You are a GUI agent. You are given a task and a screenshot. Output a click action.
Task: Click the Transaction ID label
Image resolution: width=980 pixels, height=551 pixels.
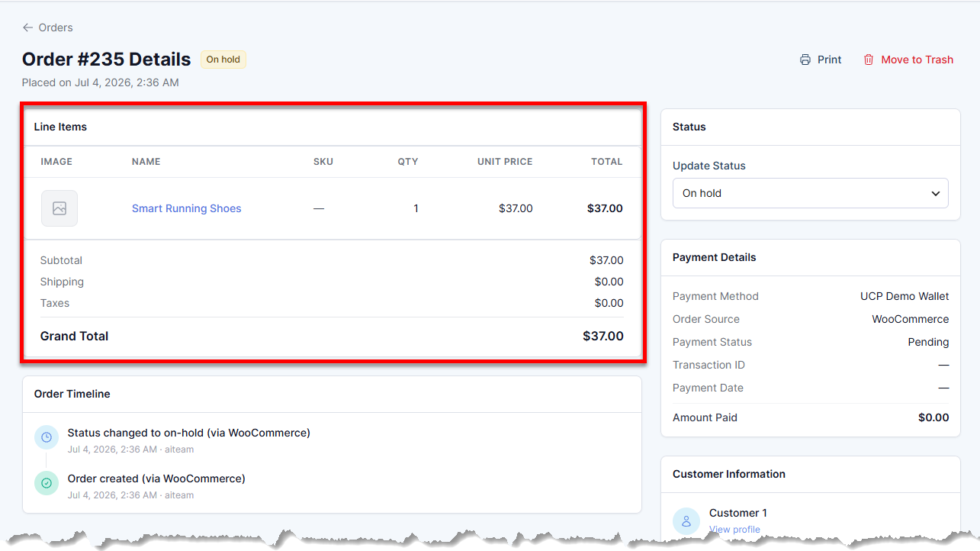(708, 365)
